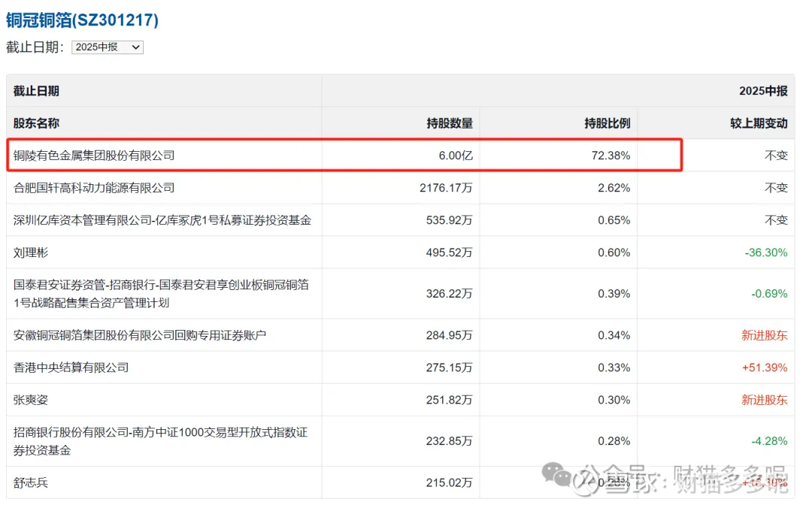
Task: Select shareholder name 舒志兵
Action: [x=31, y=482]
